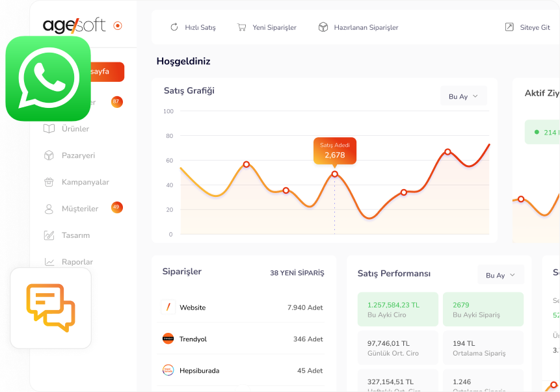Click the red record dot beside the logo

tap(118, 26)
